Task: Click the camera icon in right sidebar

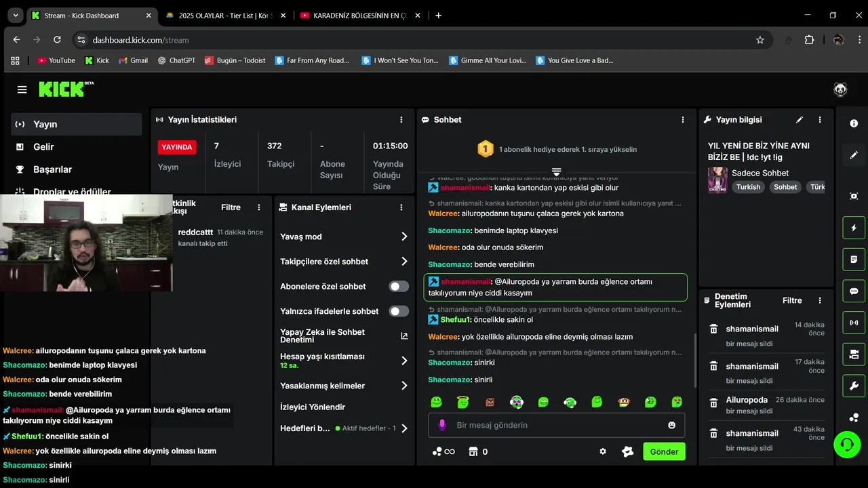Action: click(x=854, y=354)
